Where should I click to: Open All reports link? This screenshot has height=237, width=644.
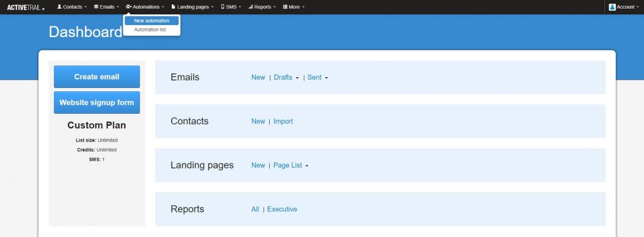pos(255,209)
